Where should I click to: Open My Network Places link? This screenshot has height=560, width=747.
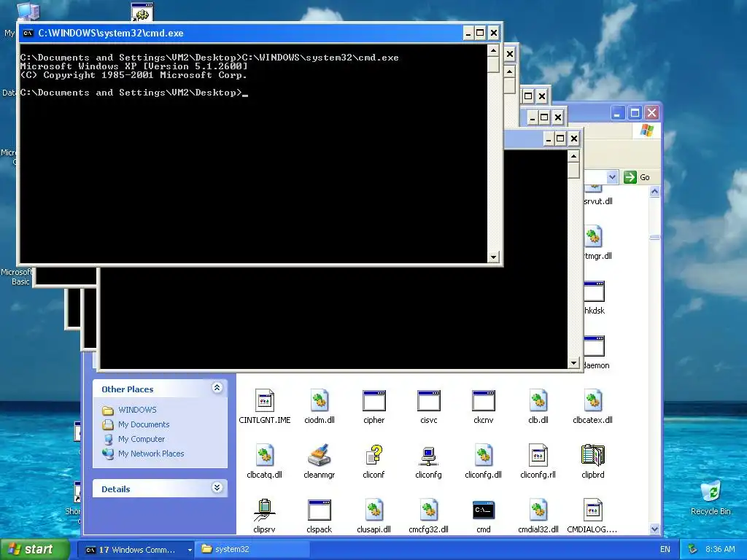pyautogui.click(x=151, y=454)
